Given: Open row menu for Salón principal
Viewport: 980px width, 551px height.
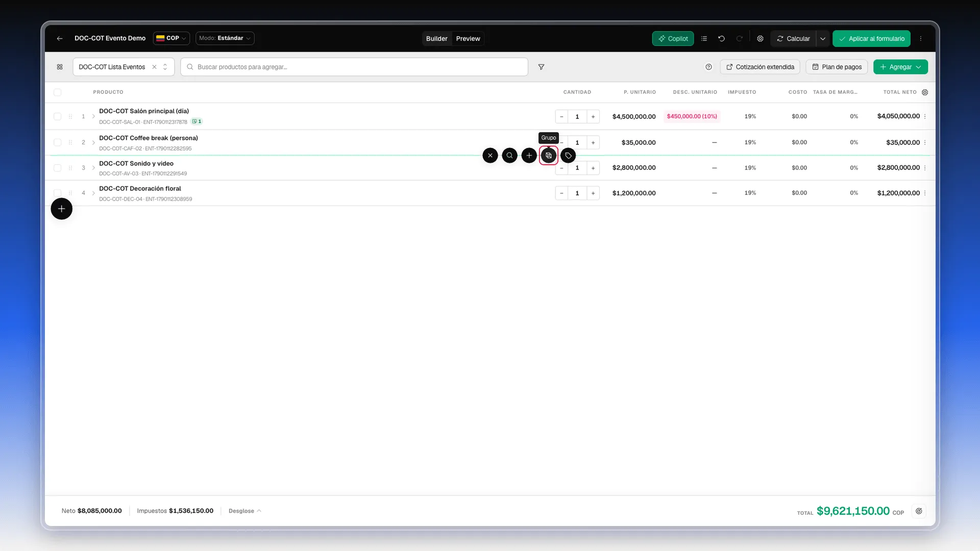Looking at the screenshot, I should pyautogui.click(x=925, y=116).
